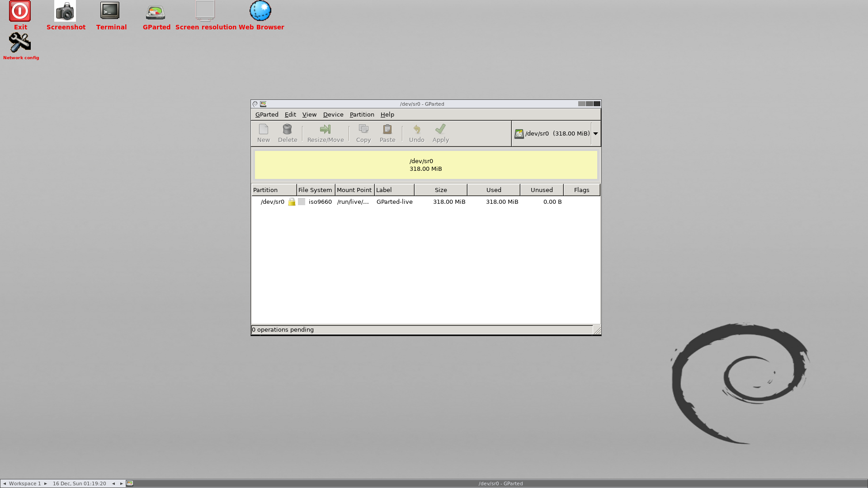Sort by the File System column header
This screenshot has width=868, height=488.
coord(316,190)
